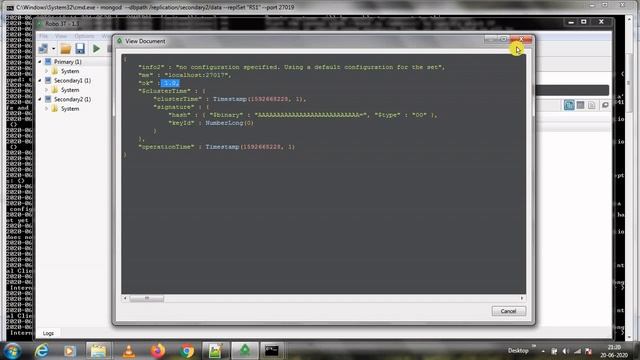Screen dimensions: 640x360
Task: Open the Windows Start menu
Action: tap(12, 351)
